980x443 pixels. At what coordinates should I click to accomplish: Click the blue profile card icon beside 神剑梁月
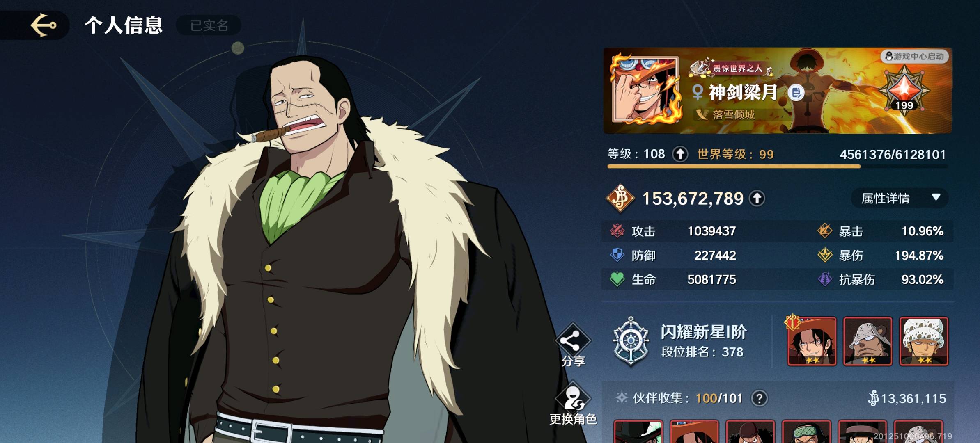[x=796, y=93]
